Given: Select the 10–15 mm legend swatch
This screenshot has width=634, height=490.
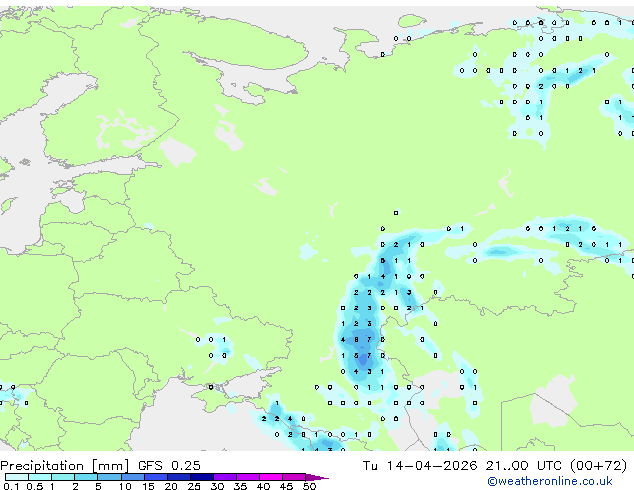Looking at the screenshot, I should coord(132,477).
